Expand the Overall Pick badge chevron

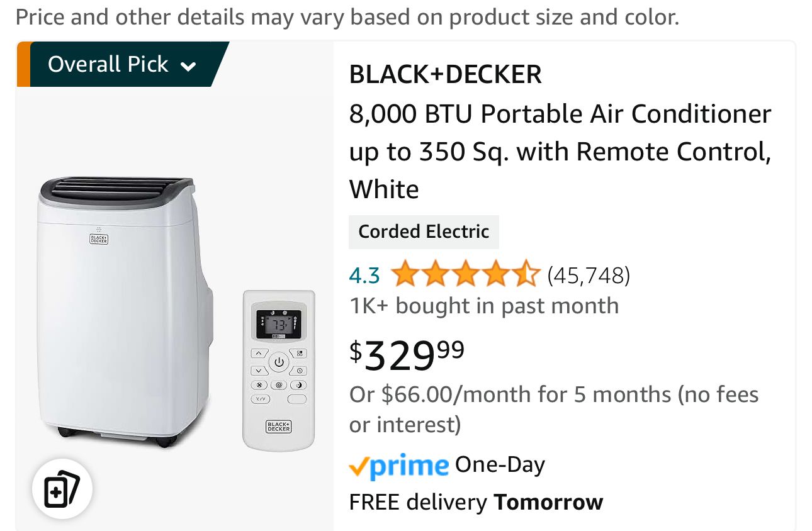click(188, 66)
